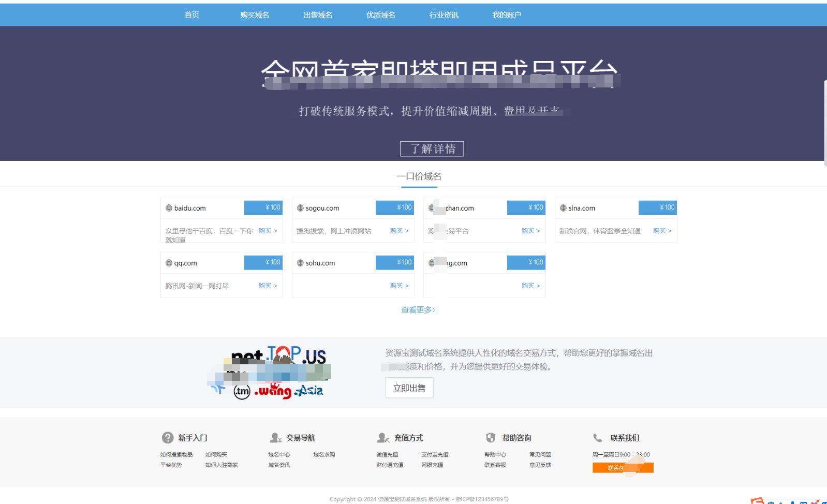
Task: Open the 优质域名 nav item
Action: [x=381, y=15]
